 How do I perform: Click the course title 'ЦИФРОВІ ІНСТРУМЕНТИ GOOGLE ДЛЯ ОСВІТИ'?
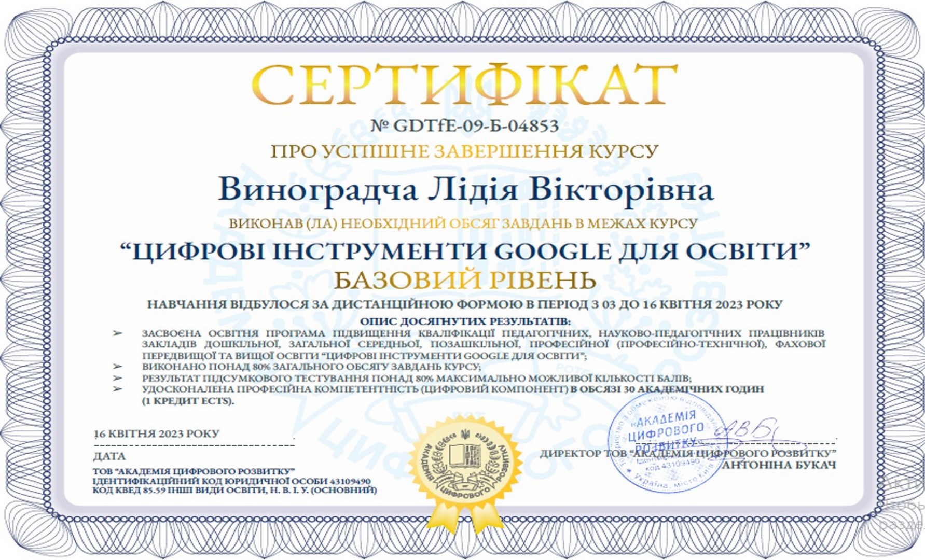464,252
